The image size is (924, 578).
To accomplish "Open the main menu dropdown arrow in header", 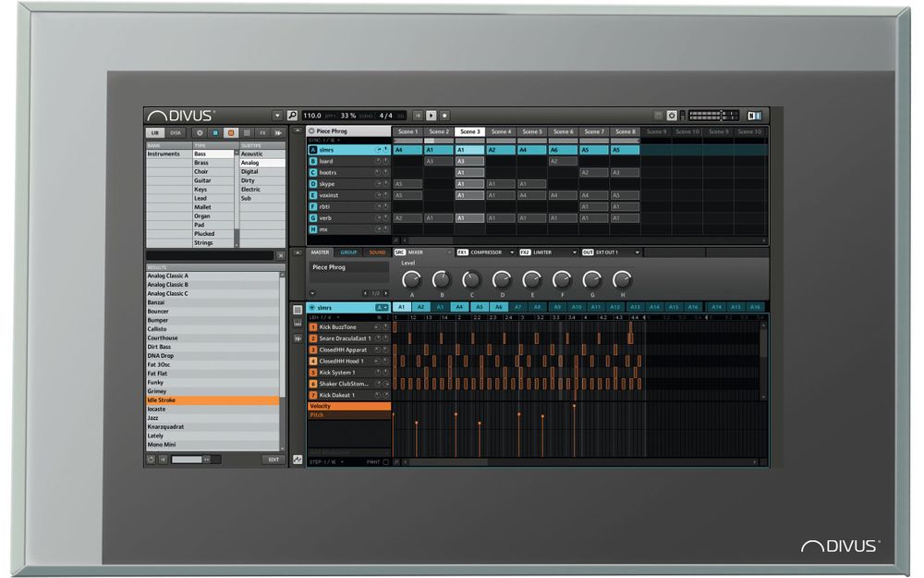I will click(x=277, y=116).
